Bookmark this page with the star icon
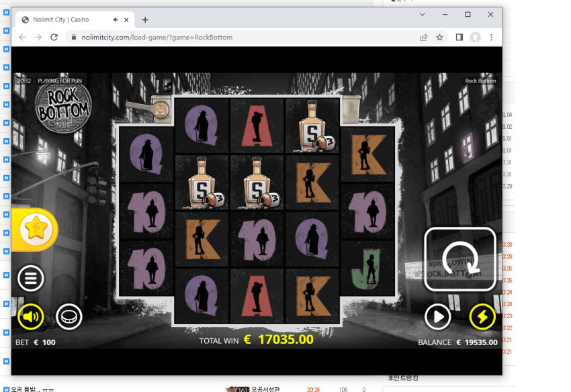The height and width of the screenshot is (392, 571). pos(439,37)
